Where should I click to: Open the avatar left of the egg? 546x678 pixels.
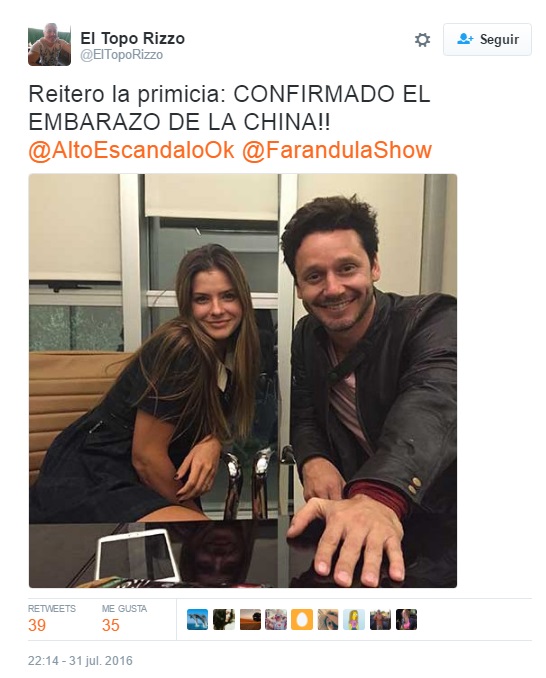pos(276,619)
